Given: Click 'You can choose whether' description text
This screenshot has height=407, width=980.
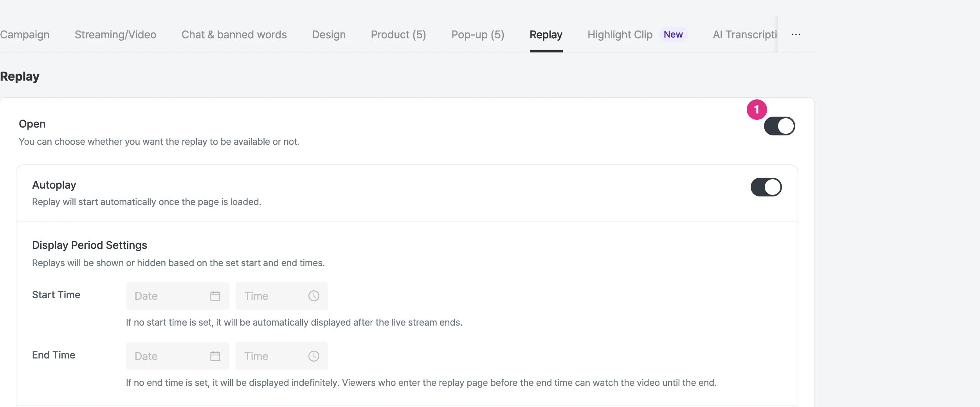Looking at the screenshot, I should point(159,142).
